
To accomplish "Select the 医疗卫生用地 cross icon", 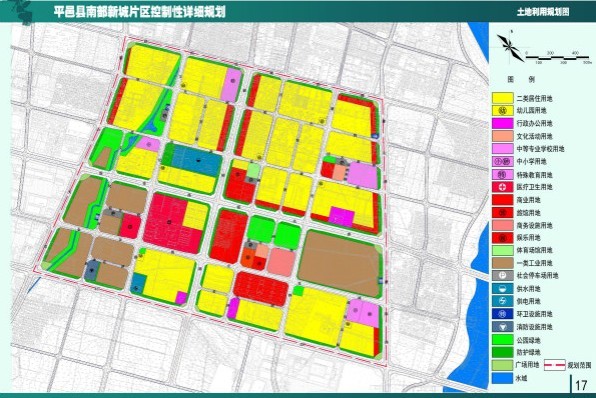I will (x=502, y=187).
